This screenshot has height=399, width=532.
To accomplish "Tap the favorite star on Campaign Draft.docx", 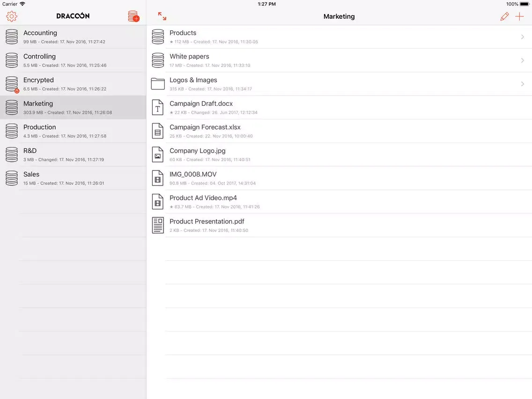I will pyautogui.click(x=171, y=112).
